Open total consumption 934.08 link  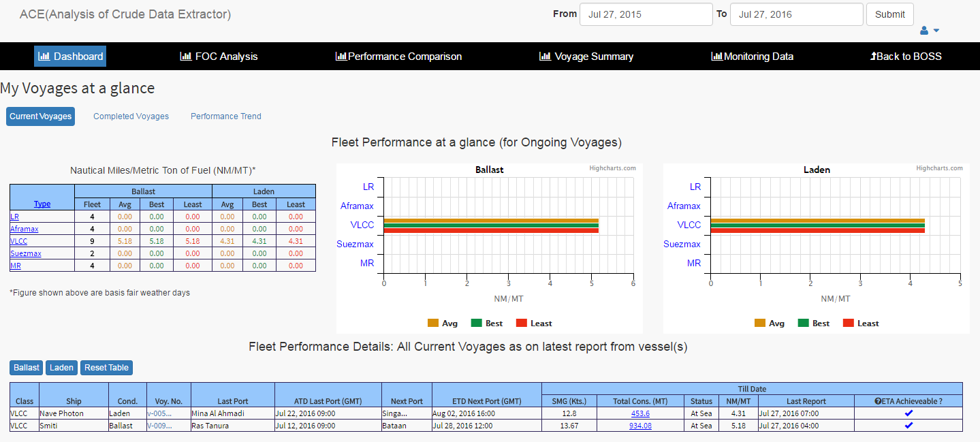640,426
